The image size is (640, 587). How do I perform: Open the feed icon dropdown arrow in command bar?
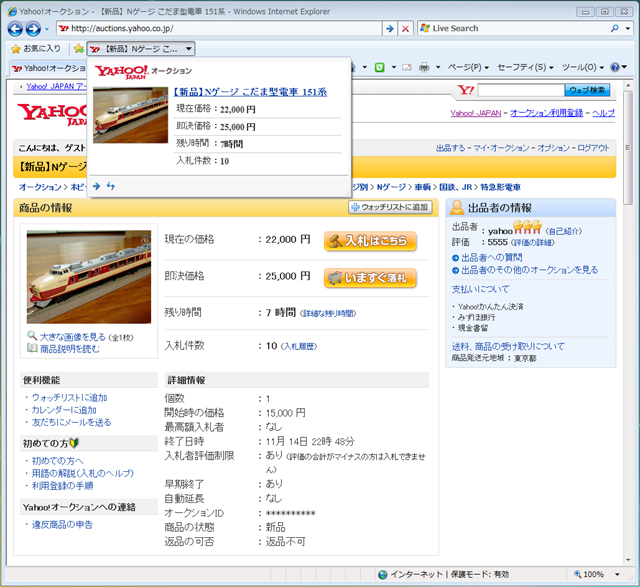click(x=393, y=67)
